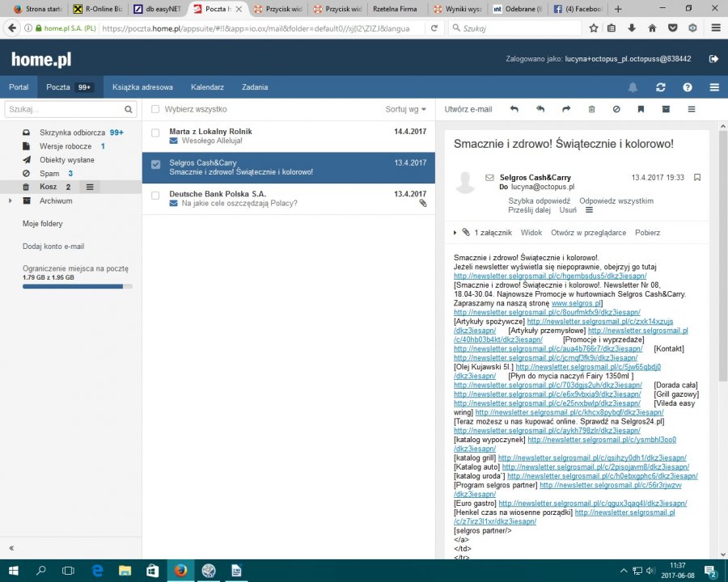Switch to Kalendarz

pos(207,87)
